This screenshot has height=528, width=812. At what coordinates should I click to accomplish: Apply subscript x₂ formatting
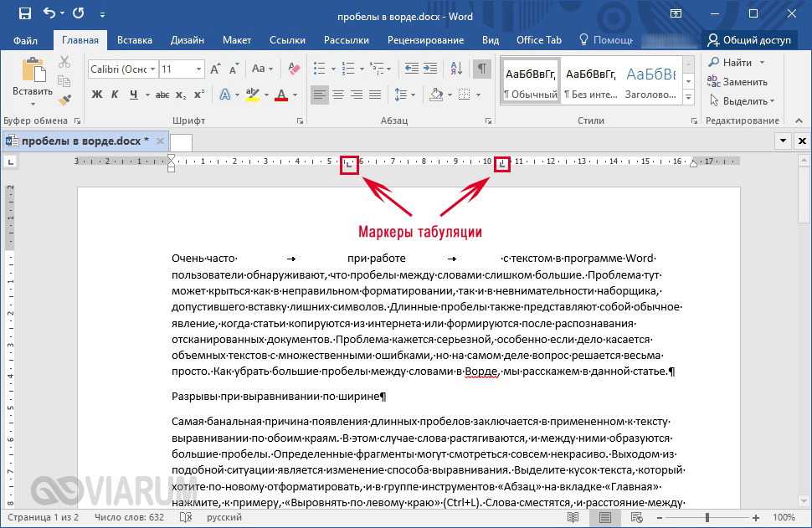click(181, 95)
